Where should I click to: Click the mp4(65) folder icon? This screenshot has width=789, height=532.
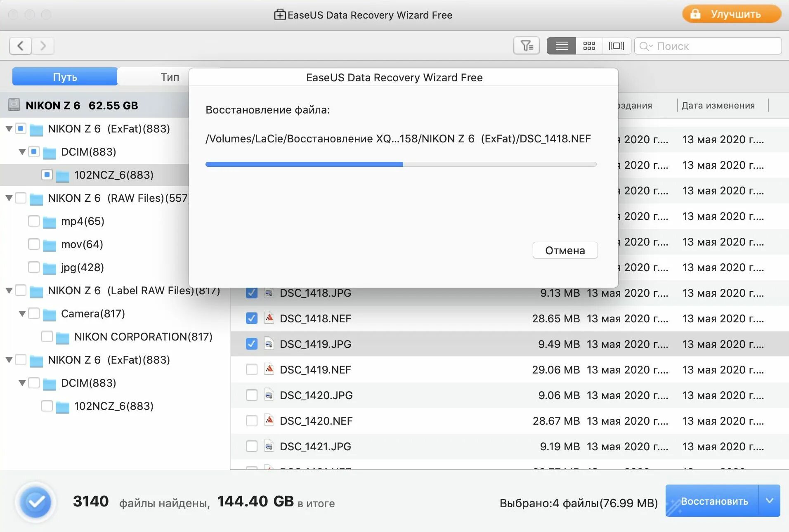[50, 222]
